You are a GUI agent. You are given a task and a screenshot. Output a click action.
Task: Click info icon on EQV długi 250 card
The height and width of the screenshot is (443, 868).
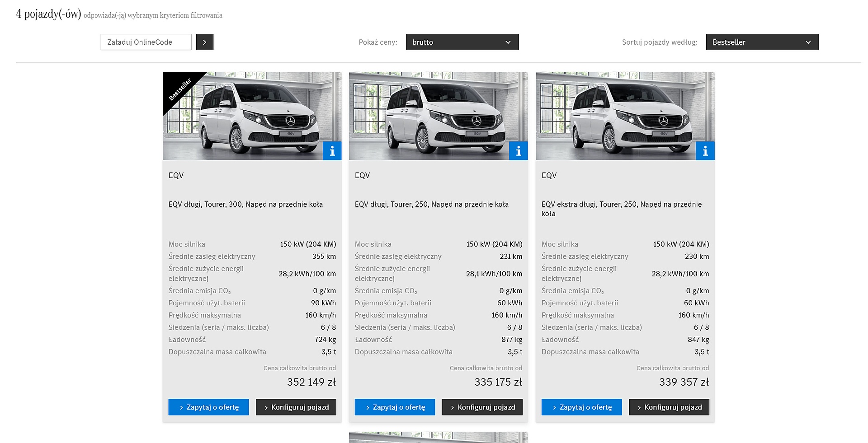pyautogui.click(x=519, y=151)
